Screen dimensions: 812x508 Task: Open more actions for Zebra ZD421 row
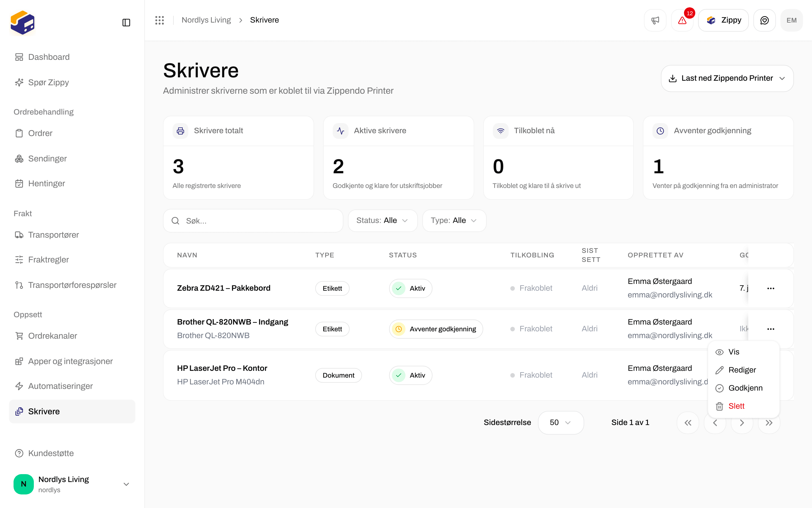click(771, 288)
